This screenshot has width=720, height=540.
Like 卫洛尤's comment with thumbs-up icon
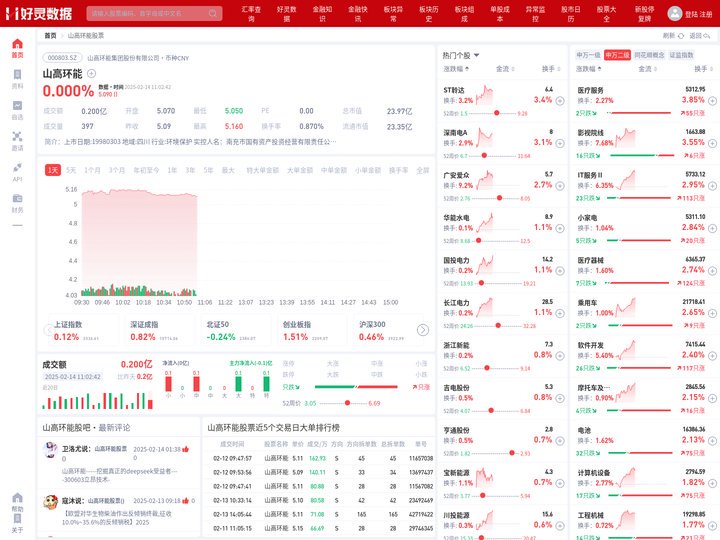point(186,449)
